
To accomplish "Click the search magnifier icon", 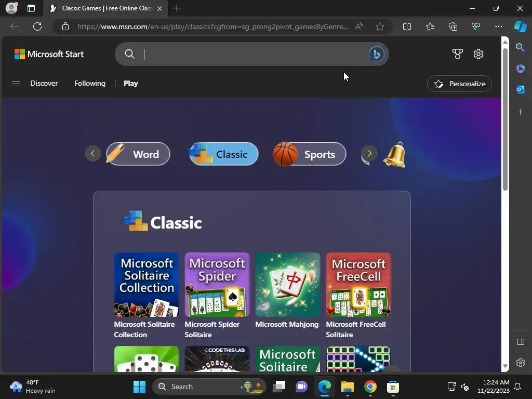I will click(x=129, y=54).
